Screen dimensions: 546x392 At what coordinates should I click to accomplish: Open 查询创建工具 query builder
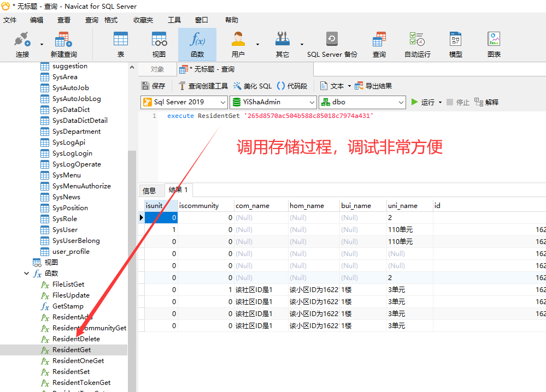[x=203, y=86]
